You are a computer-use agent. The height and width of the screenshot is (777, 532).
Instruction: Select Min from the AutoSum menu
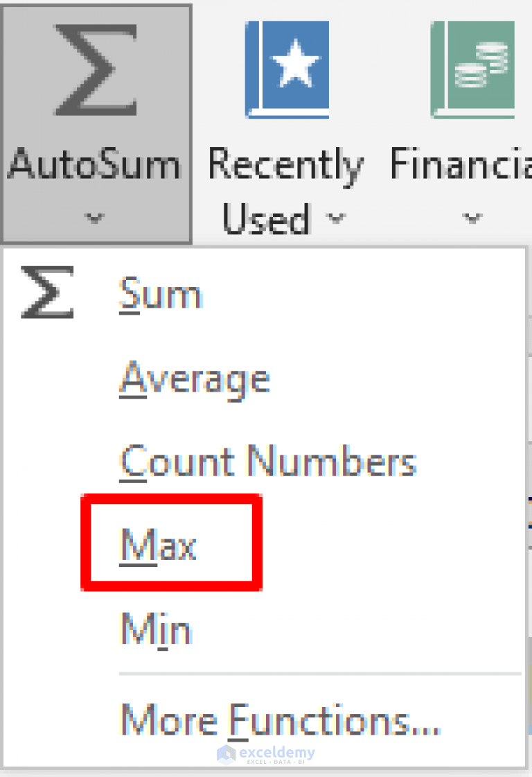click(155, 629)
